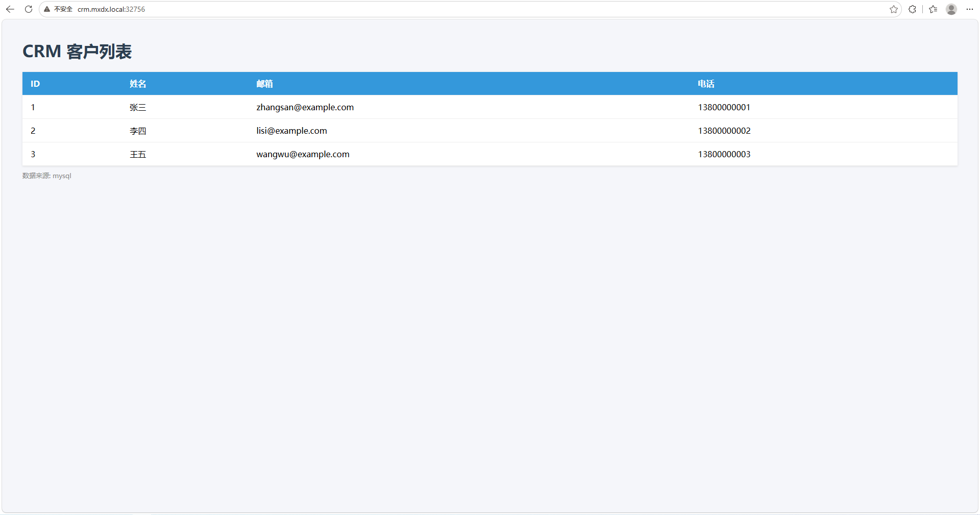Click the CRM 客户列表 heading

click(77, 52)
